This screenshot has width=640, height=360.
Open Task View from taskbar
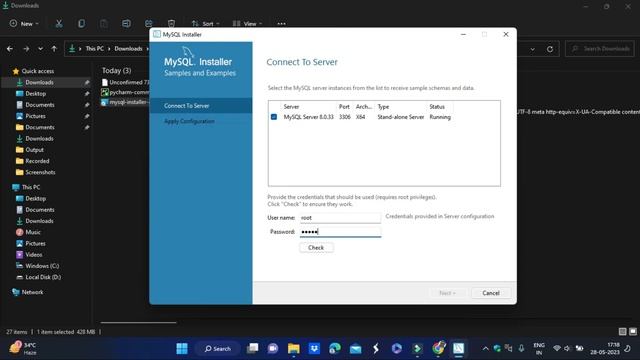tap(252, 349)
